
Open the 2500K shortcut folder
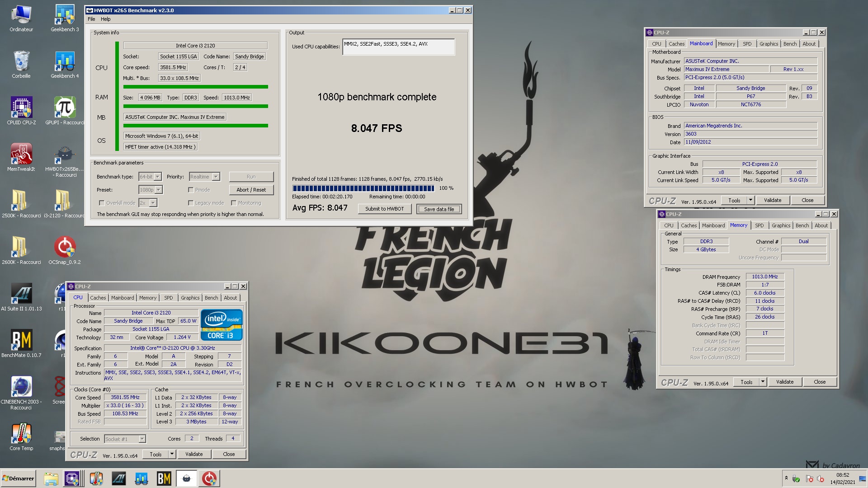point(21,204)
